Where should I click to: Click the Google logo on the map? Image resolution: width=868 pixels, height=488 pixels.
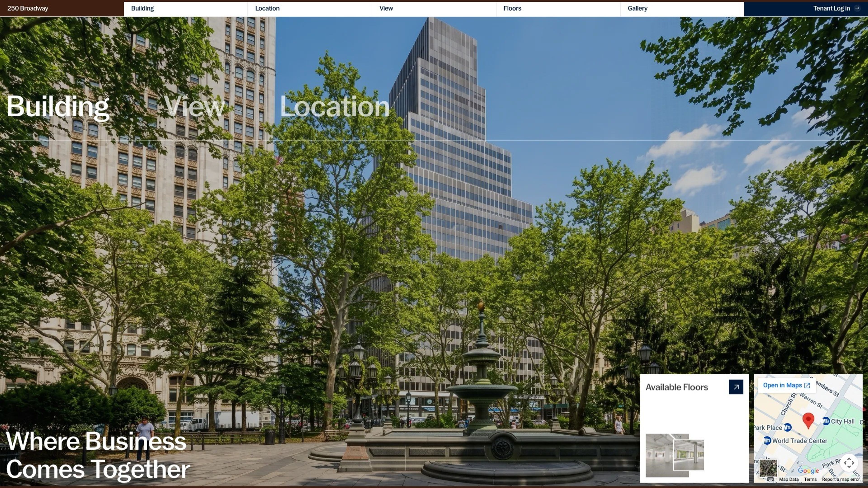tap(808, 471)
